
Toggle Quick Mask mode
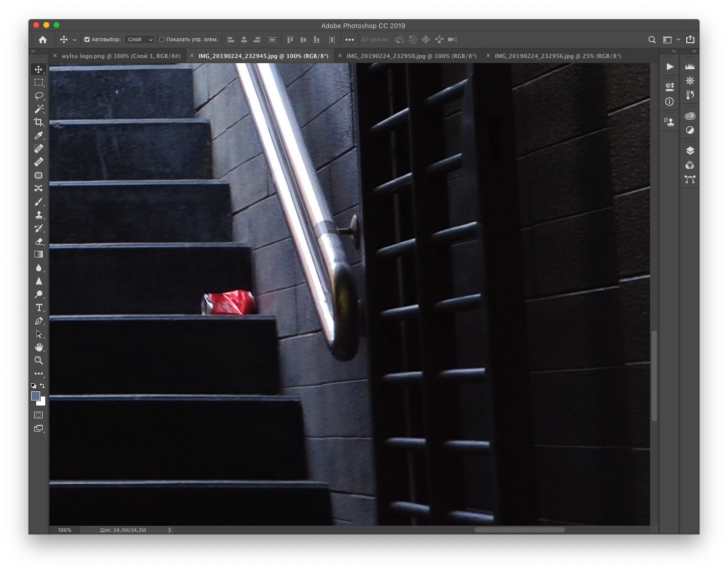(x=39, y=415)
